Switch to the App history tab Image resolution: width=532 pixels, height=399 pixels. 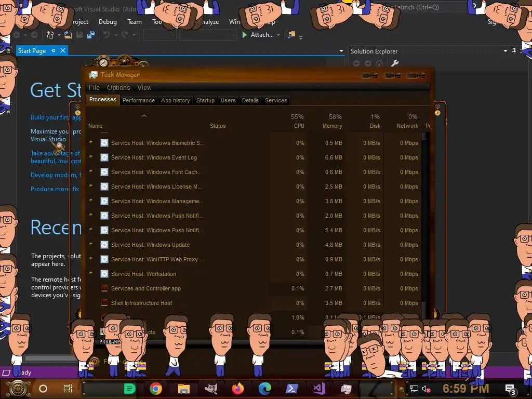point(176,100)
